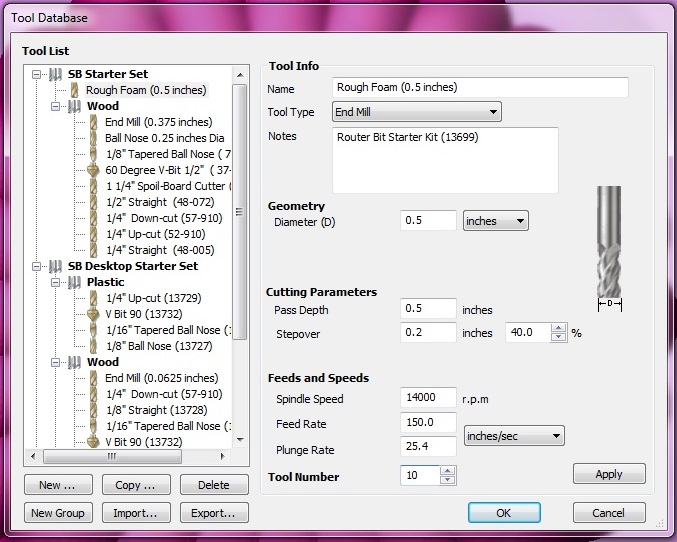Click the 1/4" Straight (48-005) bit icon
Screen dimensions: 677x542
[93, 250]
